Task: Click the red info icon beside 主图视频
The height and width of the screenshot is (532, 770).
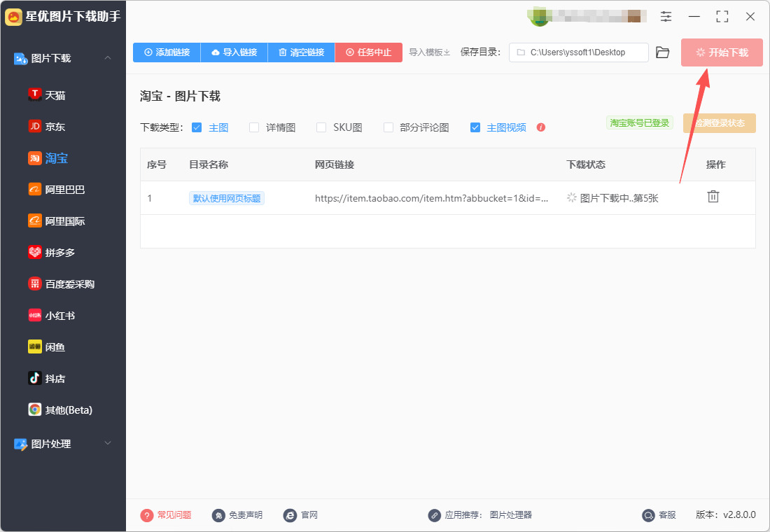Action: pyautogui.click(x=540, y=127)
